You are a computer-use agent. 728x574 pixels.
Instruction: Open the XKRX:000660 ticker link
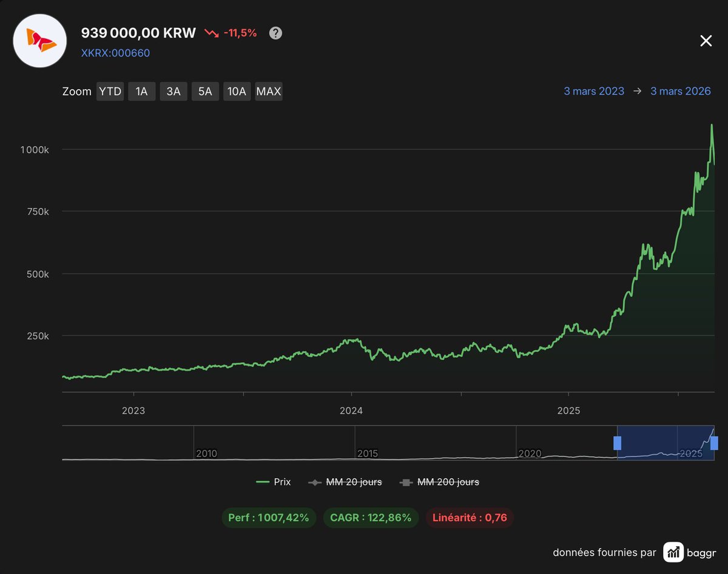coord(115,53)
